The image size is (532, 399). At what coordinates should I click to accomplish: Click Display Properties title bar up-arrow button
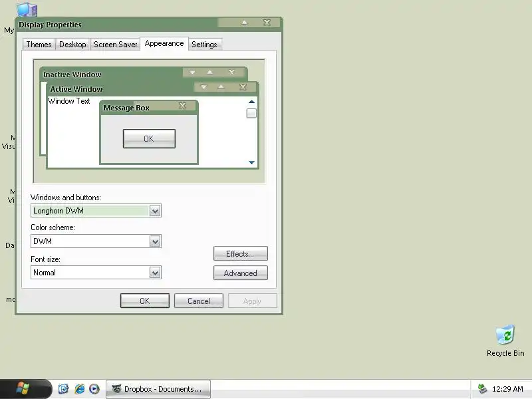[244, 23]
